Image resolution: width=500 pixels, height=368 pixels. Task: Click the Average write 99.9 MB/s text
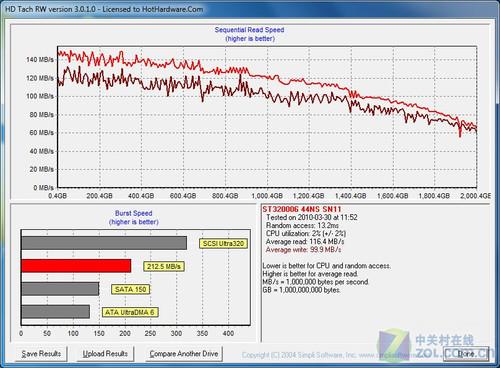tap(303, 250)
